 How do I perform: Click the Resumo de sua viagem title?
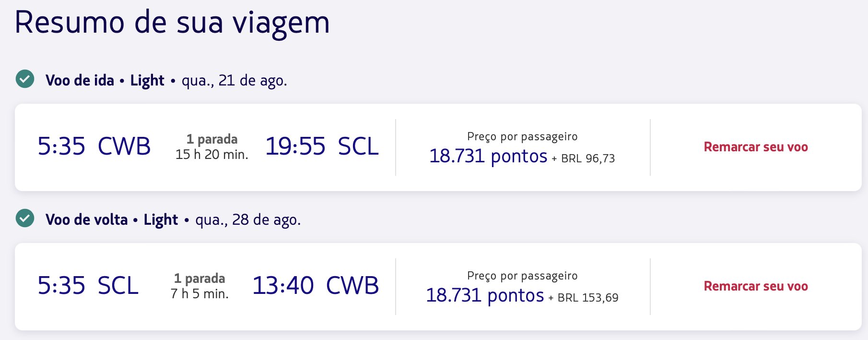pyautogui.click(x=172, y=23)
